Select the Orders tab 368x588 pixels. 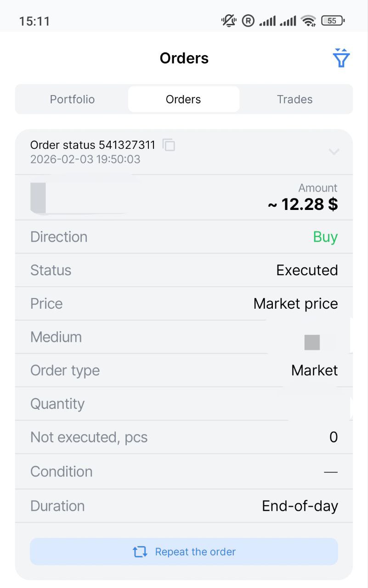pyautogui.click(x=183, y=99)
